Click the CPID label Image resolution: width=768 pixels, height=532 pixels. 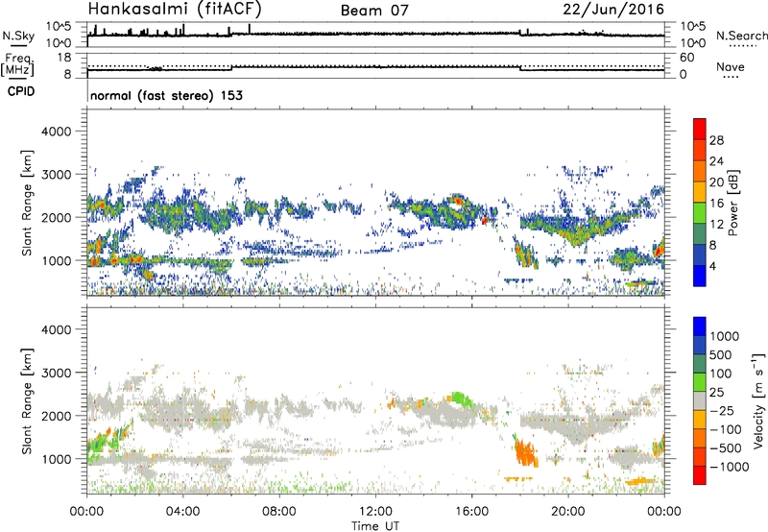[x=21, y=91]
